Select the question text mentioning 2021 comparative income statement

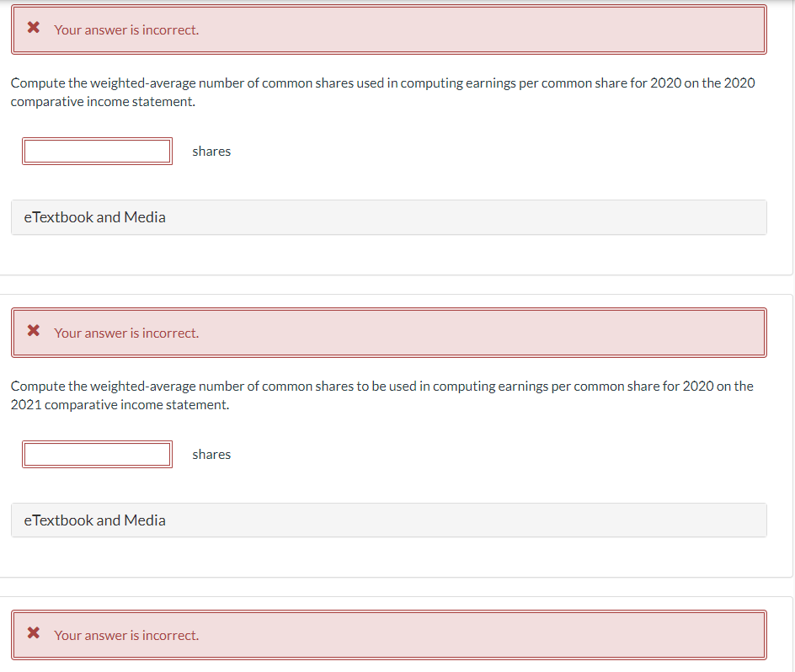pyautogui.click(x=381, y=396)
